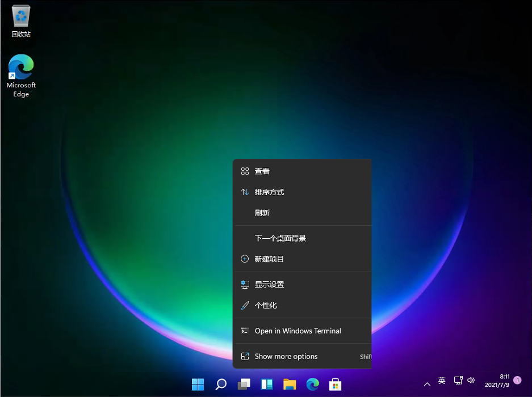The width and height of the screenshot is (532, 397).
Task: Open Windows Search from the taskbar
Action: coord(220,384)
